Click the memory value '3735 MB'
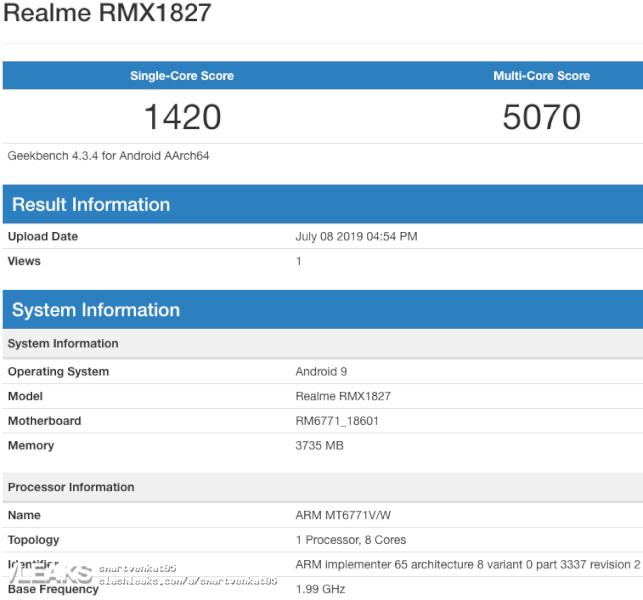 (319, 445)
